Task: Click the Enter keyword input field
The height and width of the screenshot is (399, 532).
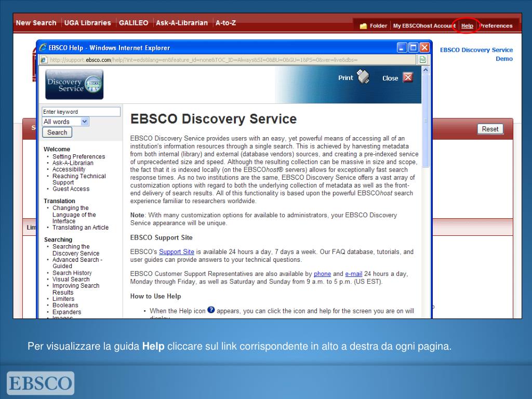Action: (81, 112)
